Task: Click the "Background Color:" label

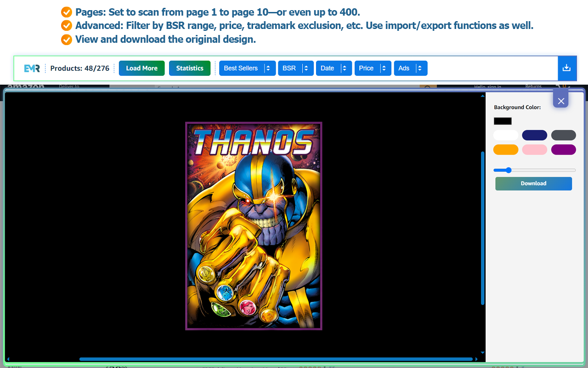Action: [x=517, y=107]
